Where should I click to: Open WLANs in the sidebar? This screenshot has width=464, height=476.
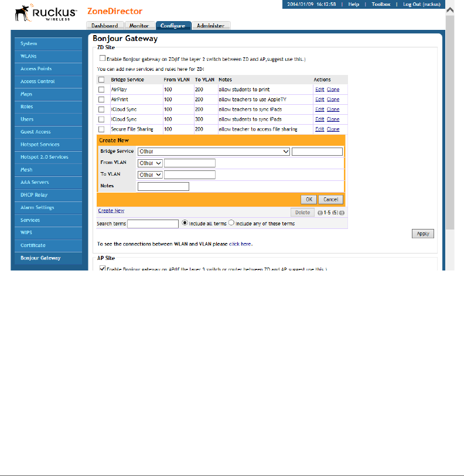pos(48,56)
